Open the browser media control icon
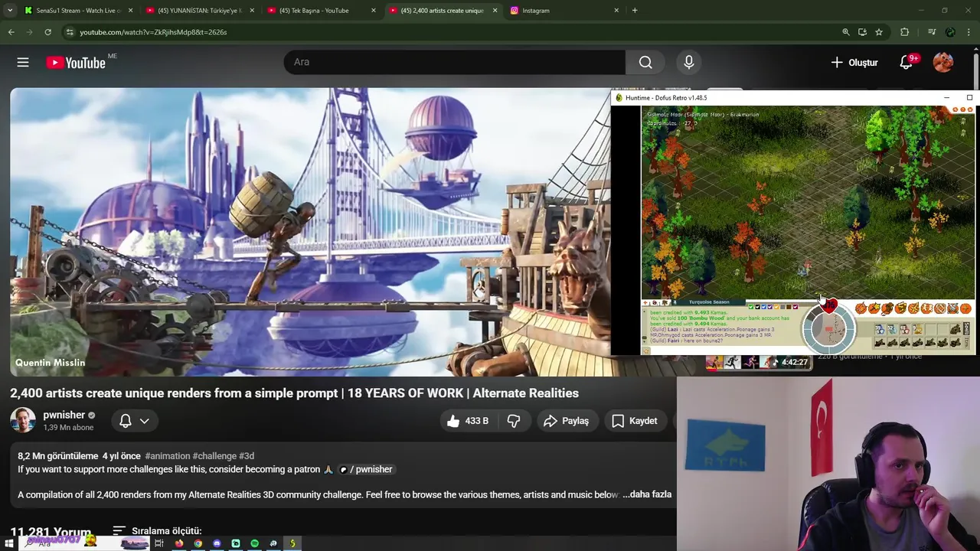The height and width of the screenshot is (551, 980). 931,32
